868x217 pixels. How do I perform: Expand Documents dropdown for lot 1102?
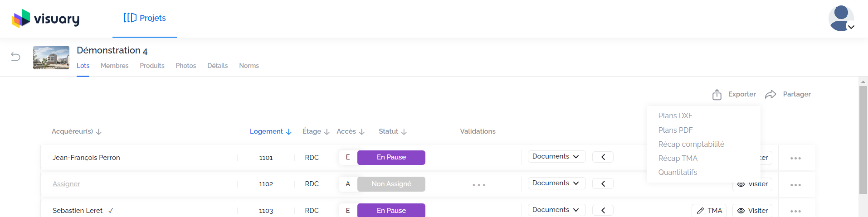[x=556, y=183]
